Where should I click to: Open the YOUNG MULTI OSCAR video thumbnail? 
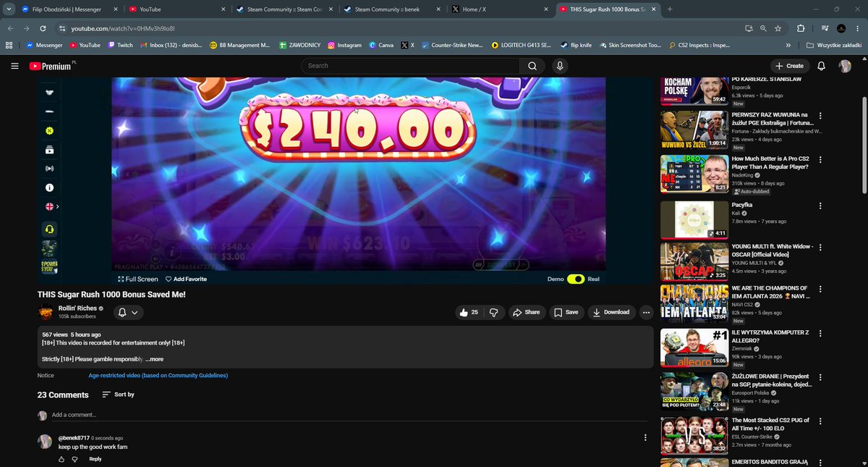[x=694, y=261]
